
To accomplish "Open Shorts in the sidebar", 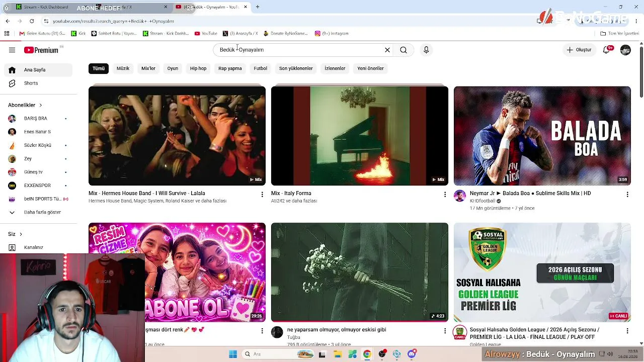I will (x=38, y=83).
